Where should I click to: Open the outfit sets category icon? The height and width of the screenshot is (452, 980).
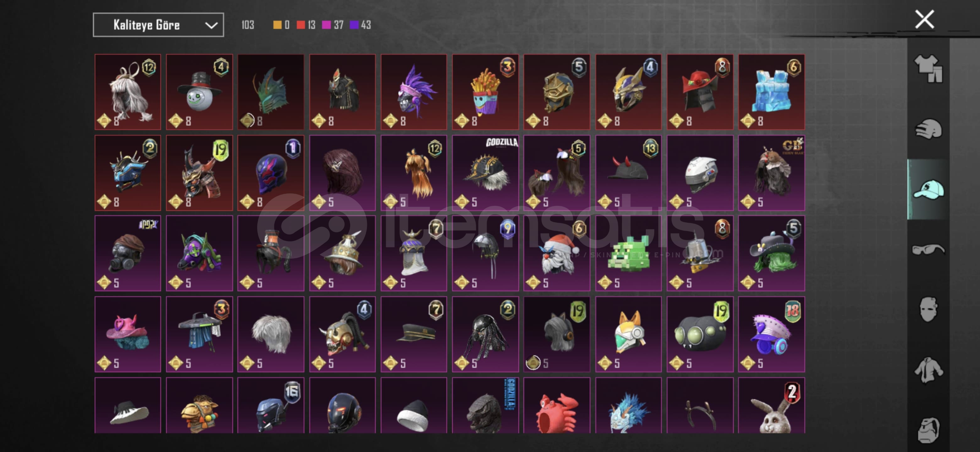(928, 68)
